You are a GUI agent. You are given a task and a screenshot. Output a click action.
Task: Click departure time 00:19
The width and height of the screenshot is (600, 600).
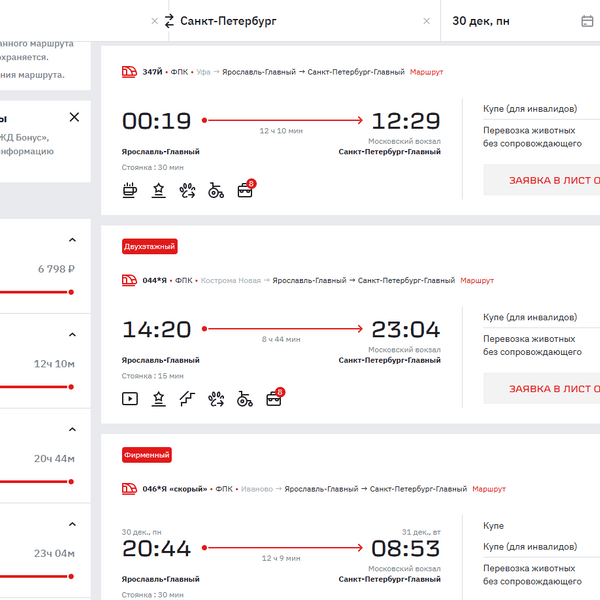156,121
